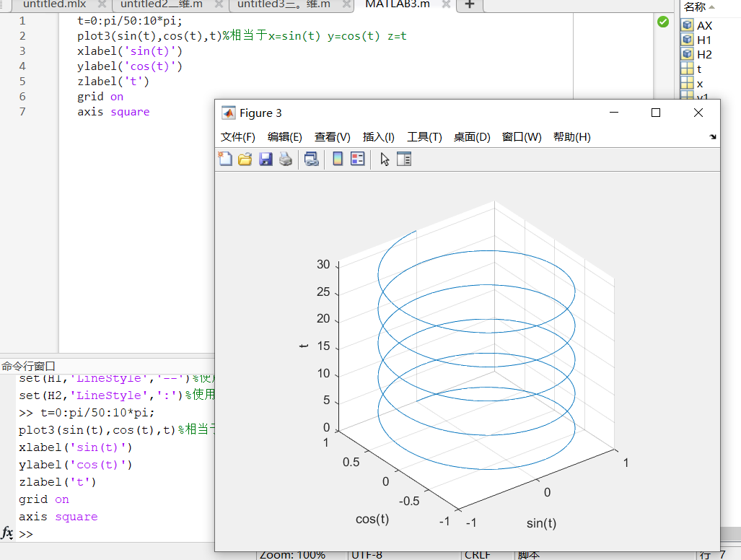Image resolution: width=741 pixels, height=560 pixels.
Task: Click the Link Plot toolbar icon
Action: [311, 159]
